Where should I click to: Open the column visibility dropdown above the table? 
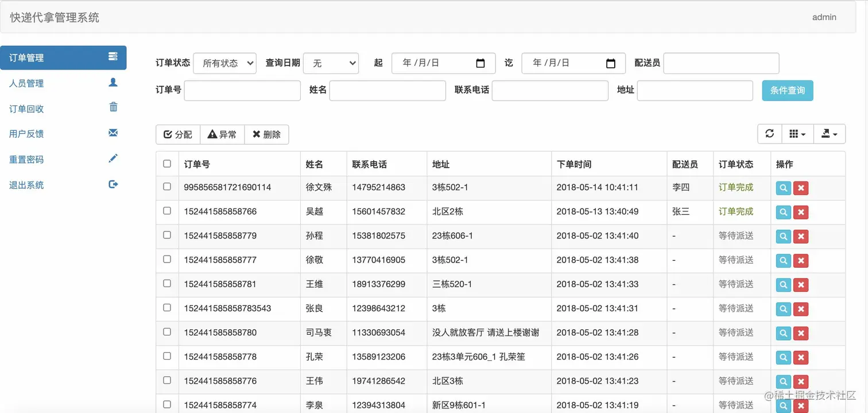[x=797, y=134]
